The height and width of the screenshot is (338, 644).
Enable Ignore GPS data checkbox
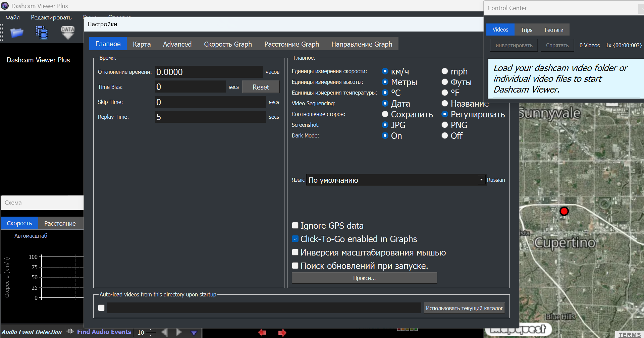295,225
